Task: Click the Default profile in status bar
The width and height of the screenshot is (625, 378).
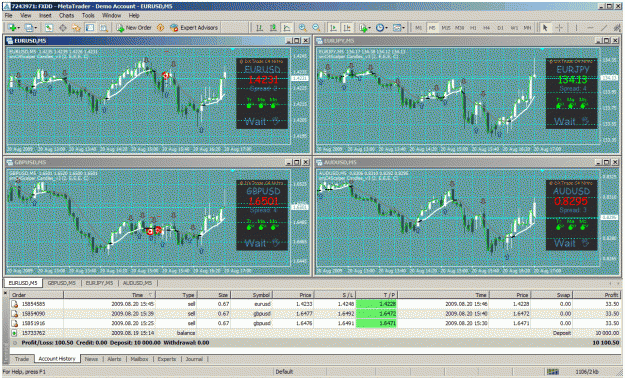Action: [284, 372]
